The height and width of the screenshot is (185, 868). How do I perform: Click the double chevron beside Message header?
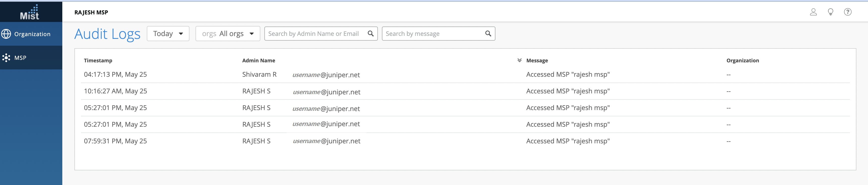519,60
